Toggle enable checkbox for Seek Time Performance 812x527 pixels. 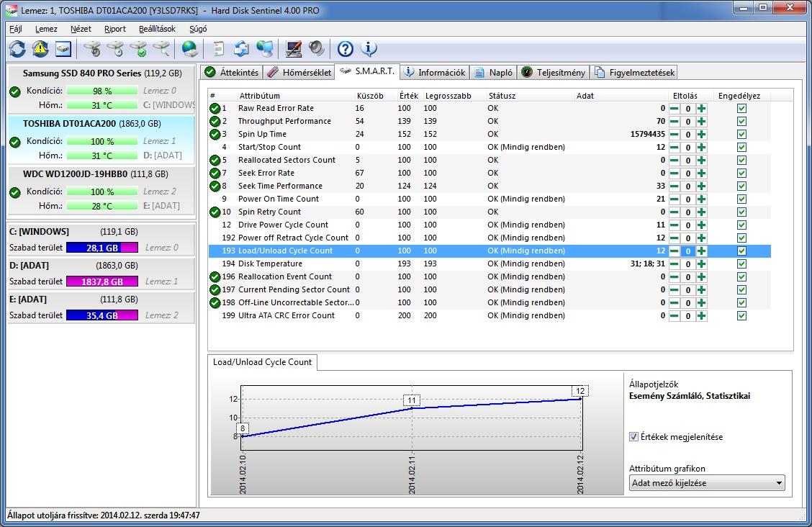pyautogui.click(x=741, y=186)
